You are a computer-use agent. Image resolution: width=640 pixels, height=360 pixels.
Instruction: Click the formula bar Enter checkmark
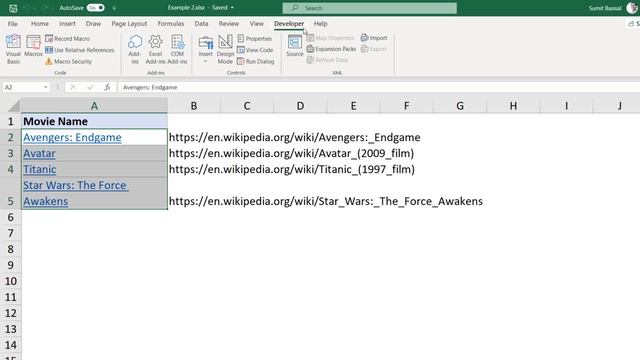click(90, 87)
